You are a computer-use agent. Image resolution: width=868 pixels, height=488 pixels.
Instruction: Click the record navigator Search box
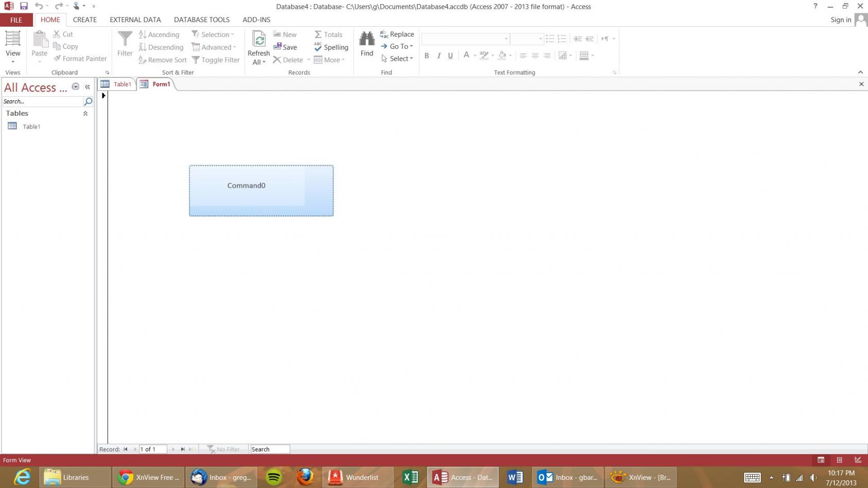(270, 449)
